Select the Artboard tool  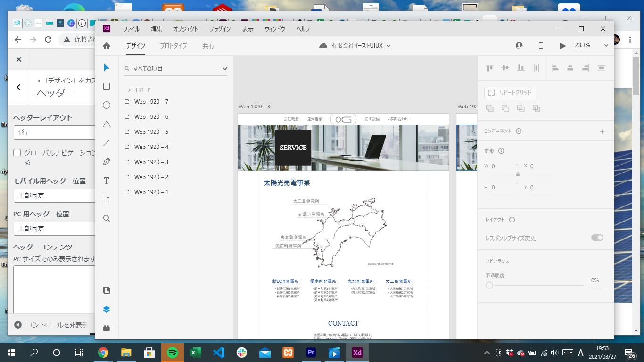107,199
